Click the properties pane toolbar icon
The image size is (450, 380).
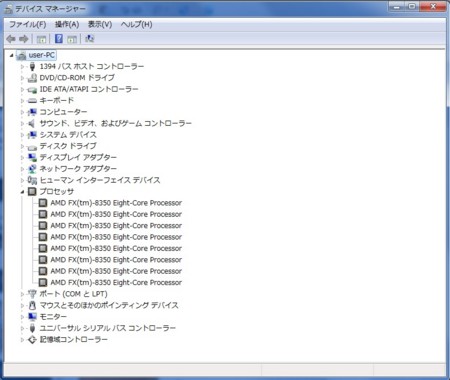pyautogui.click(x=72, y=39)
